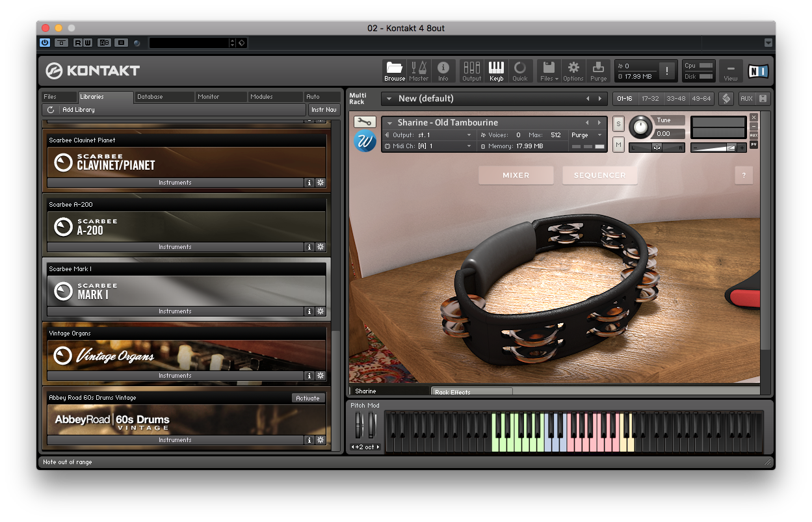Open the Multi Rack preset dropdown
812x522 pixels.
click(x=389, y=99)
